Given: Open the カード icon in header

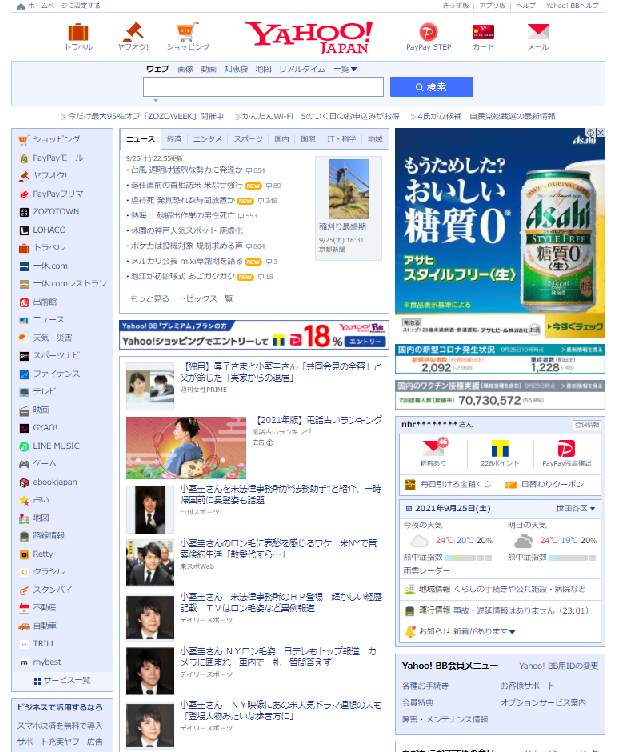Looking at the screenshot, I should click(x=483, y=32).
